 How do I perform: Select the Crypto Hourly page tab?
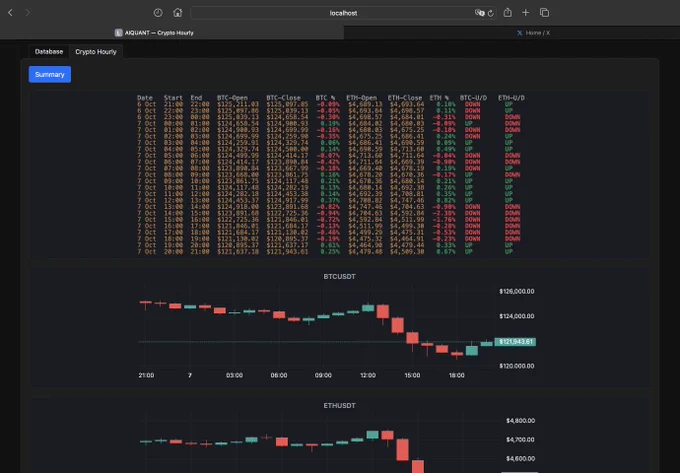96,52
